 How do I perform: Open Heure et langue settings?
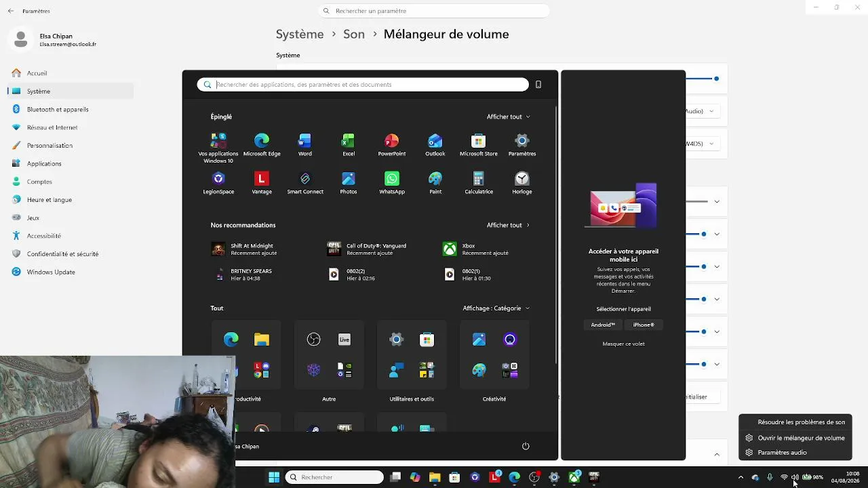click(71, 200)
